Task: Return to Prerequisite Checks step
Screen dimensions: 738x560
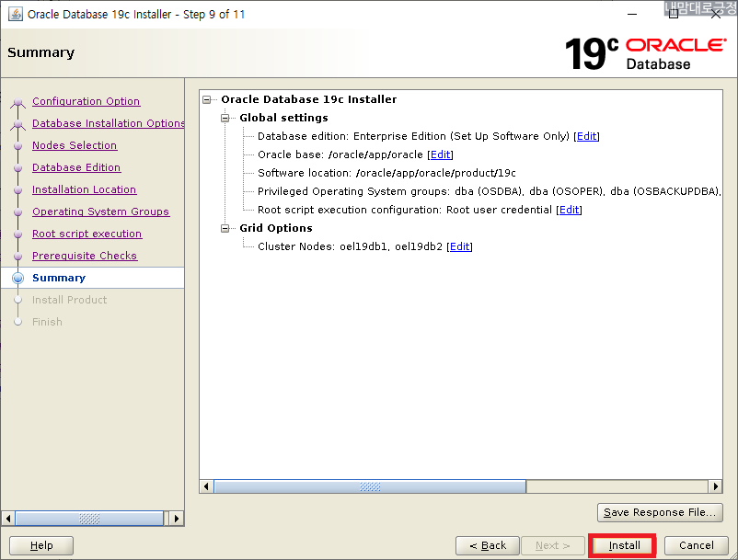Action: pos(85,256)
